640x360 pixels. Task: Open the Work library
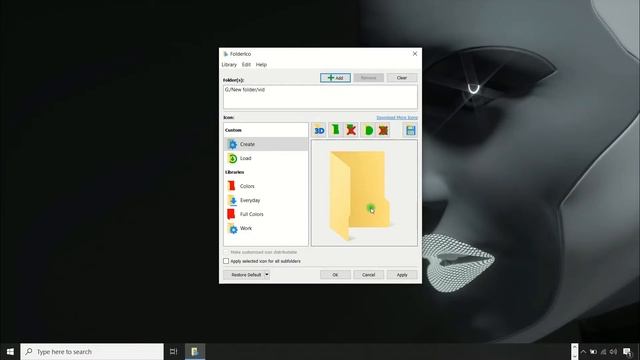click(x=266, y=229)
